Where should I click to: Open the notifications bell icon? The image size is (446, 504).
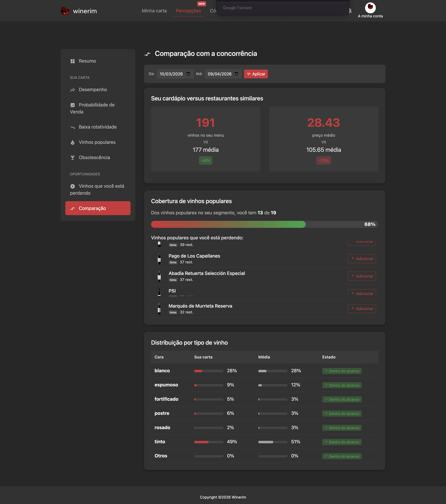click(350, 11)
